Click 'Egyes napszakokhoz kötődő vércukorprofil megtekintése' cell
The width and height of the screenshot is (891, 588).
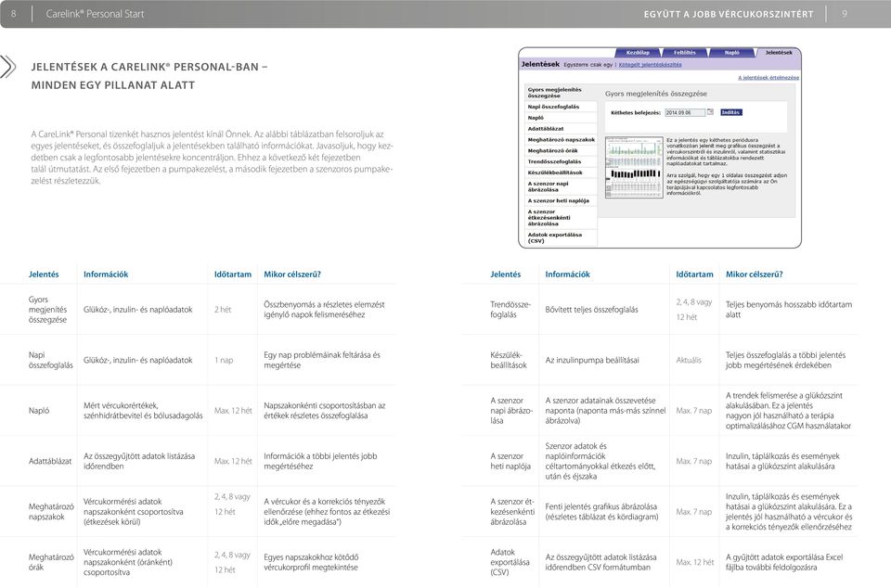point(311,562)
